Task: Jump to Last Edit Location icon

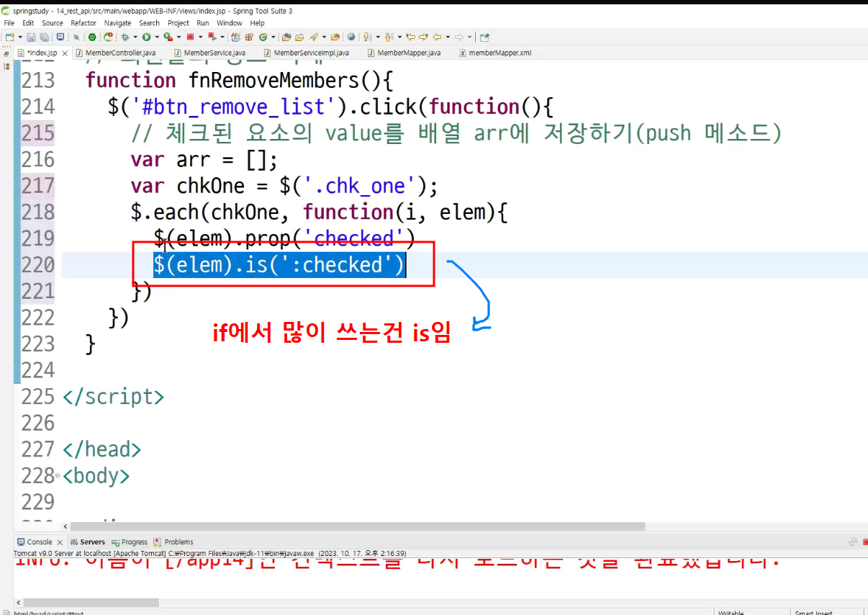Action: point(412,37)
